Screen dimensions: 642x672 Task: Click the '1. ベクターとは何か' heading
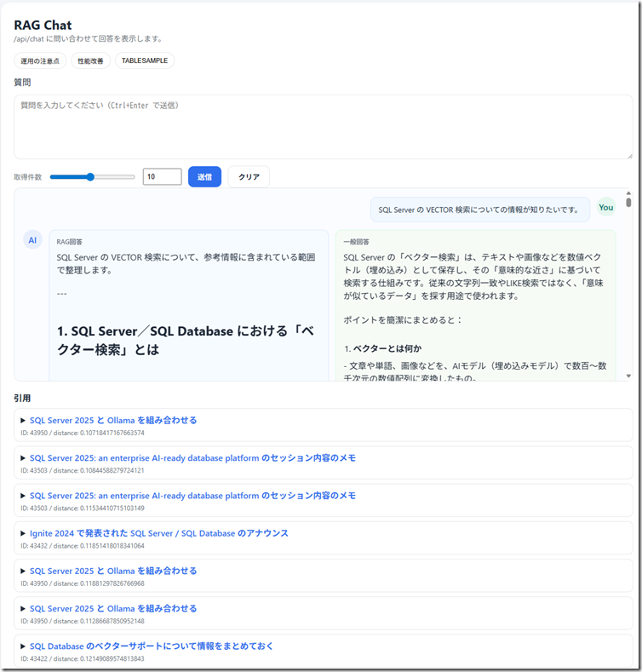coord(382,349)
